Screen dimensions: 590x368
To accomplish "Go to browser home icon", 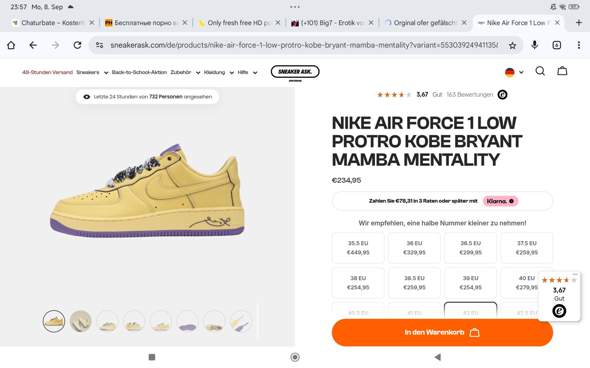I will coord(11,45).
